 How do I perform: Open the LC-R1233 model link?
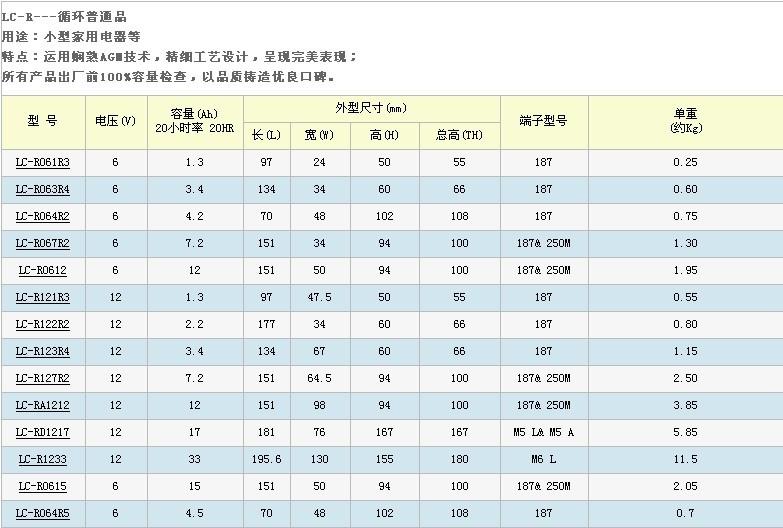[x=42, y=459]
